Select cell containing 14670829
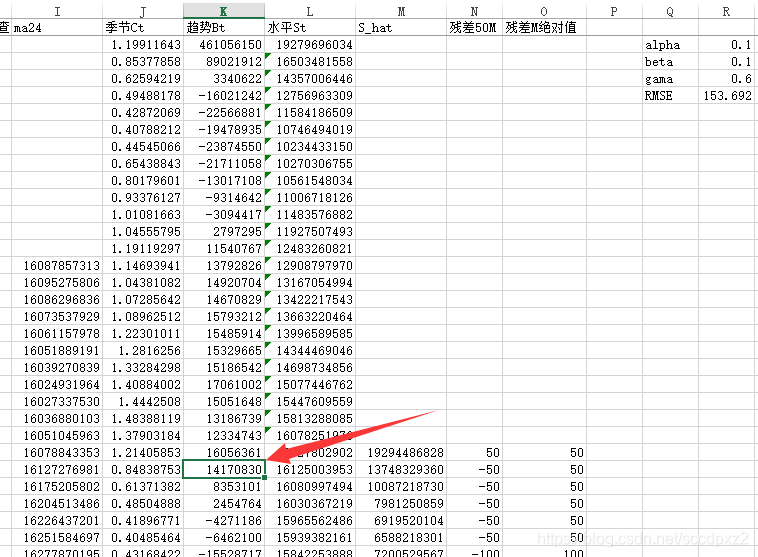The height and width of the screenshot is (557, 758). coord(224,299)
